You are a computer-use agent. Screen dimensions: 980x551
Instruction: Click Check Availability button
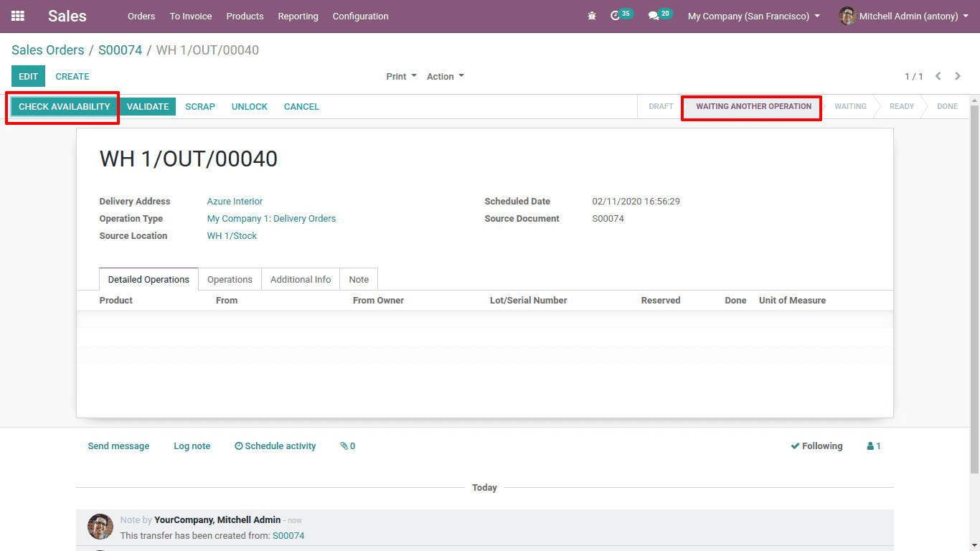click(x=65, y=106)
